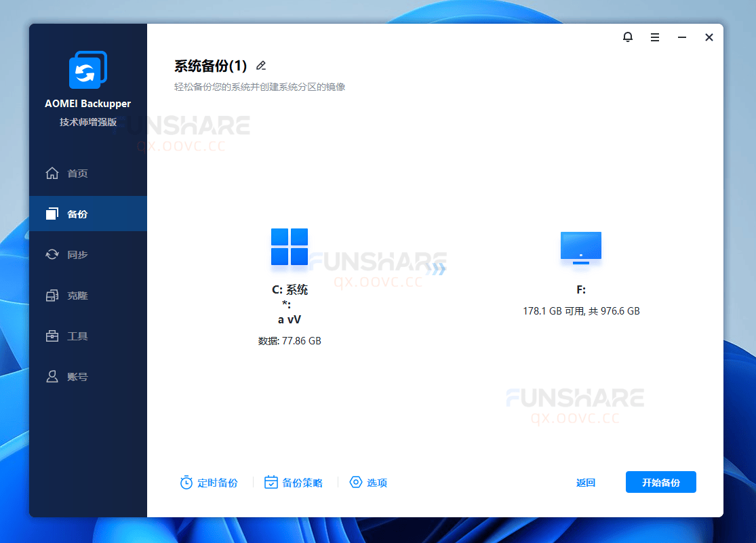Click the AOMEI Backupper logo
This screenshot has height=543, width=756.
click(x=88, y=69)
